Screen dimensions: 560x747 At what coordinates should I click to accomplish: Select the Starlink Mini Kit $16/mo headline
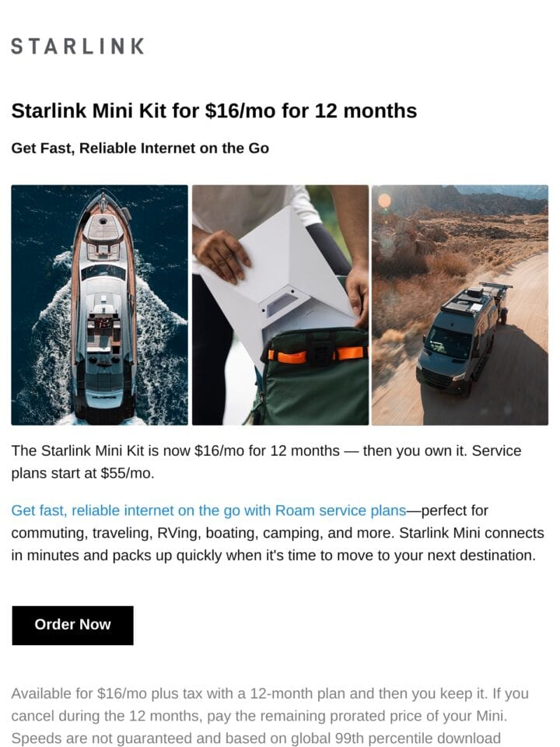click(x=214, y=110)
